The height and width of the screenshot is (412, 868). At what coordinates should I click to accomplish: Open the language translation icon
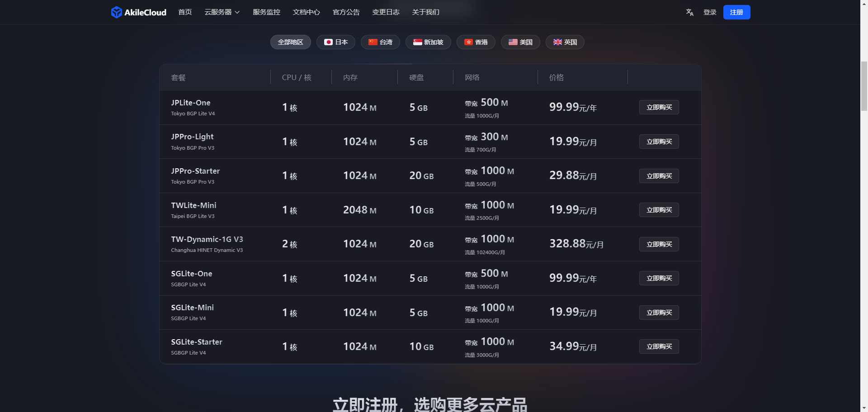click(x=689, y=12)
